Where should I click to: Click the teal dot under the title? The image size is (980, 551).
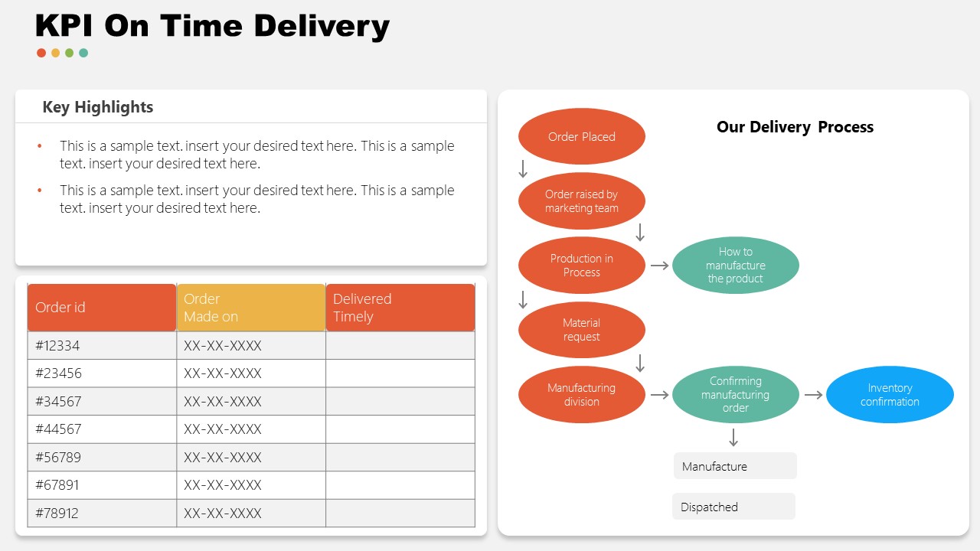pos(83,53)
